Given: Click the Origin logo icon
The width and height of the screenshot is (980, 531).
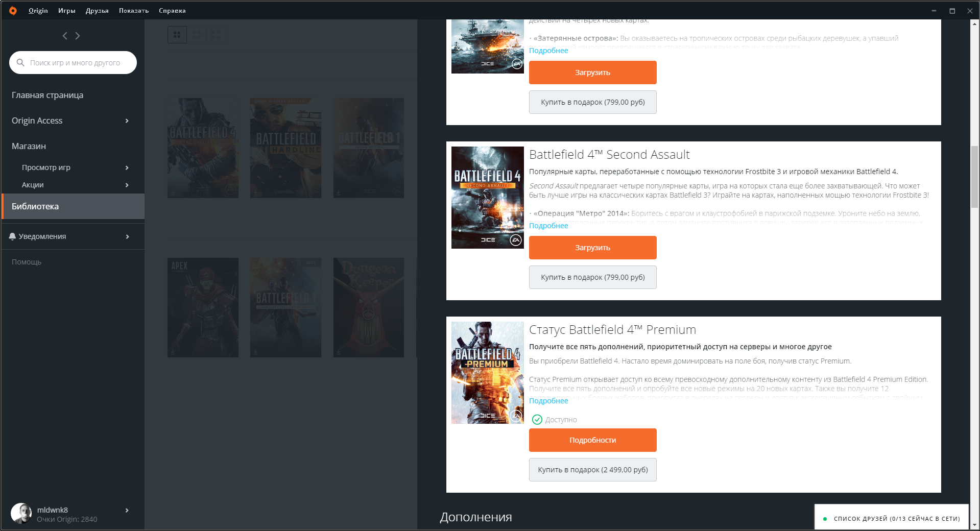Looking at the screenshot, I should tap(13, 10).
